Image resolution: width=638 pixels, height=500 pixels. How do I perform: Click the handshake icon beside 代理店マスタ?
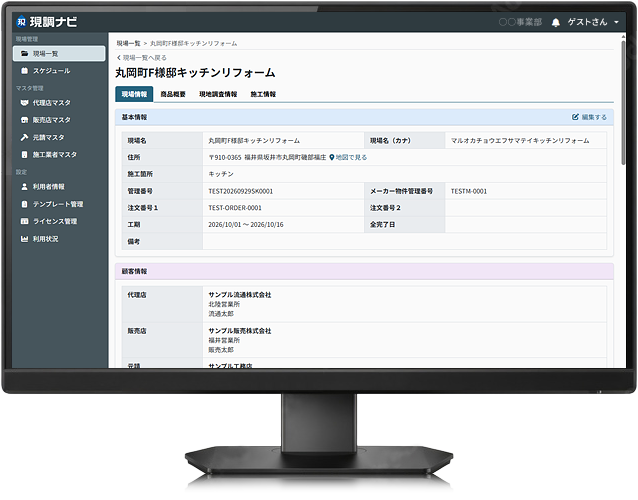(24, 103)
